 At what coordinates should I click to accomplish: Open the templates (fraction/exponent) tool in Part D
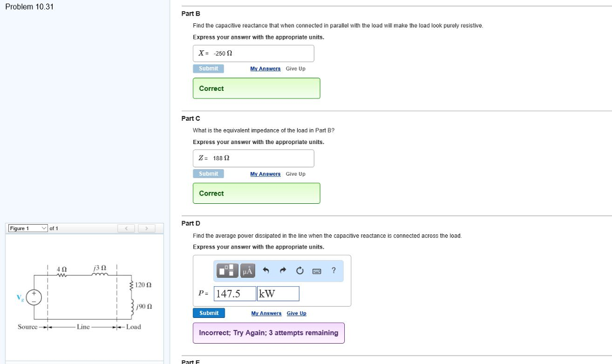(228, 271)
